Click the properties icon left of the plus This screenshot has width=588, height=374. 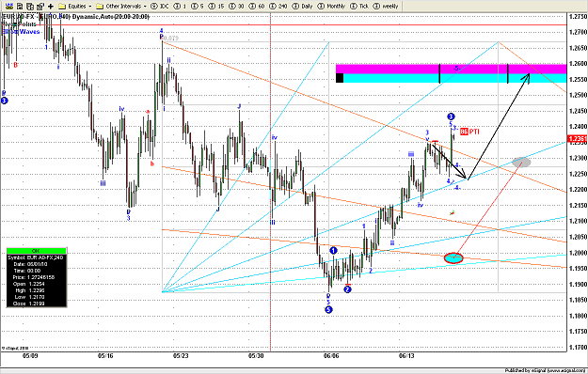(40, 6)
